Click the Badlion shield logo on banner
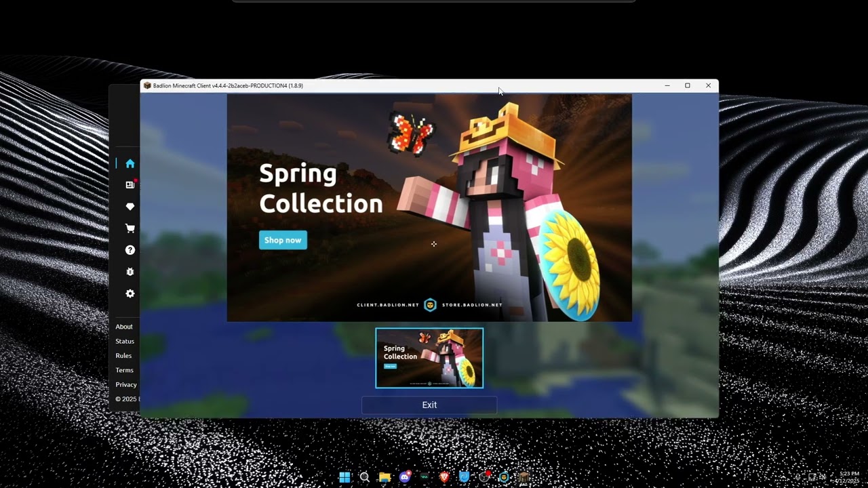The image size is (868, 488). tap(430, 305)
